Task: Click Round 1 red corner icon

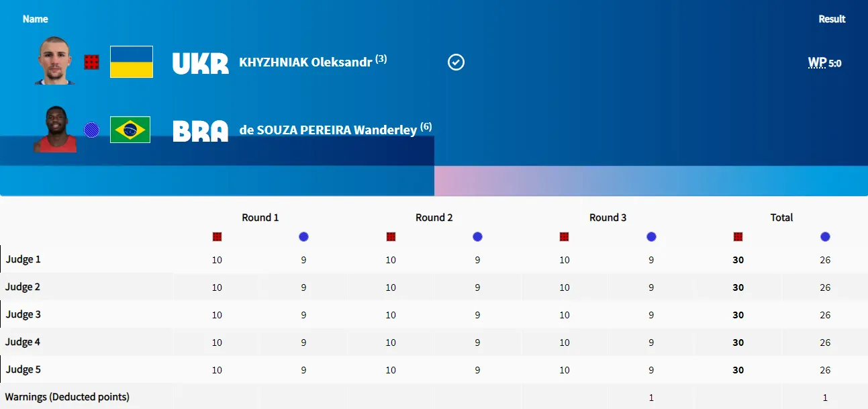Action: 217,236
